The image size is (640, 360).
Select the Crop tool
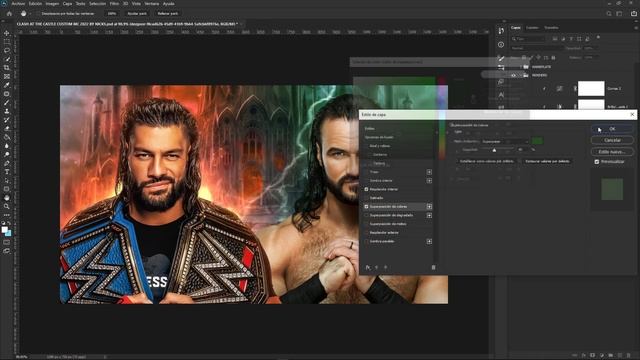click(x=7, y=68)
